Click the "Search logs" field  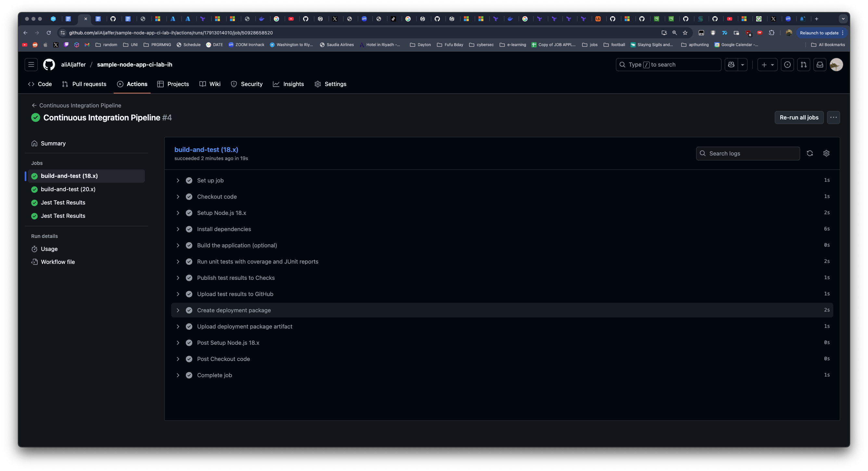(747, 153)
